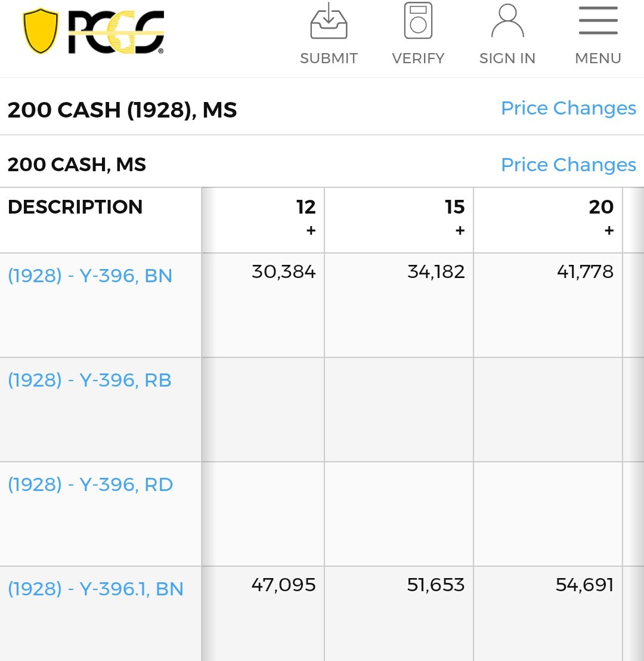Open the (1928) - Y-396, RD coin link
The image size is (644, 661).
point(91,484)
